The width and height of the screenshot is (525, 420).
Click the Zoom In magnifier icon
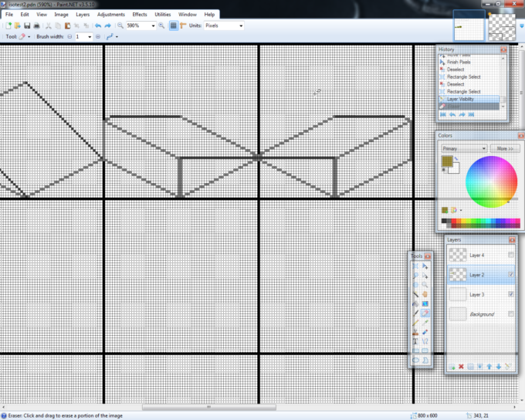161,25
